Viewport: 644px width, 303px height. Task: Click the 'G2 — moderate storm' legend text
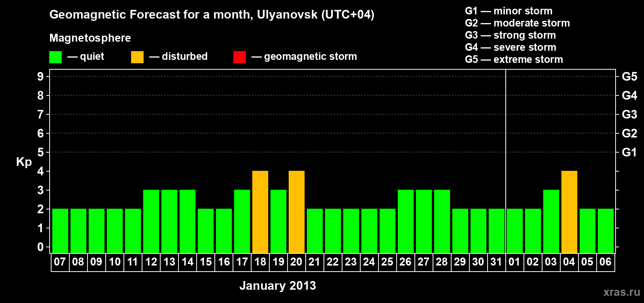point(517,23)
